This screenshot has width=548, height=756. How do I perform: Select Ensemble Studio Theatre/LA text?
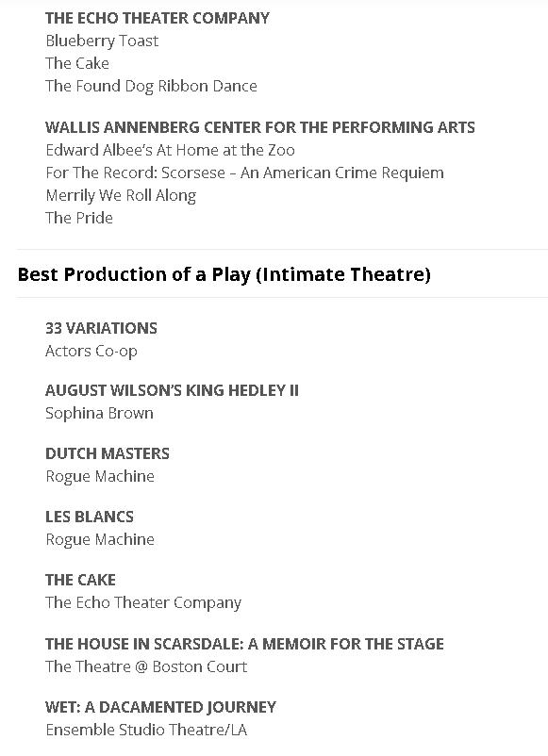coord(146,730)
